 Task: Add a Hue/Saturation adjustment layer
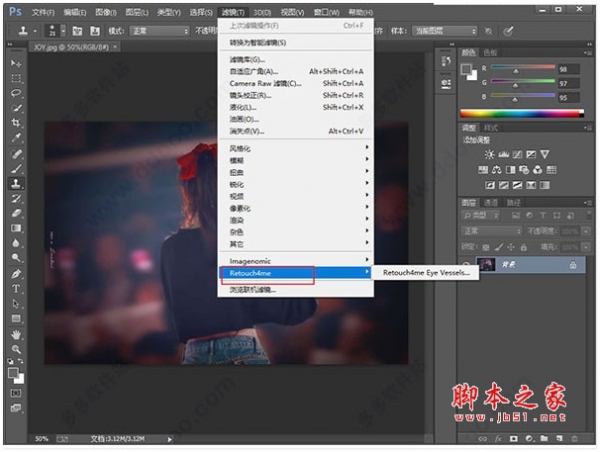point(483,170)
